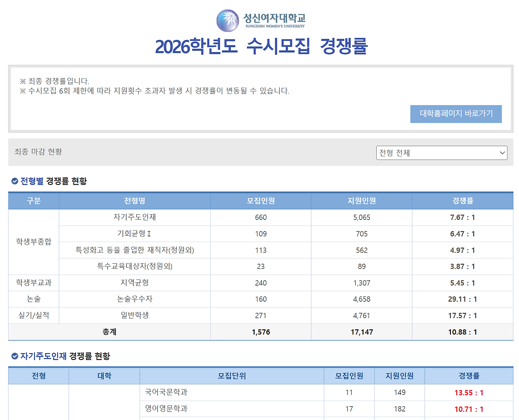Select the 17.57 : 1 ratio value
The height and width of the screenshot is (420, 519).
463,316
